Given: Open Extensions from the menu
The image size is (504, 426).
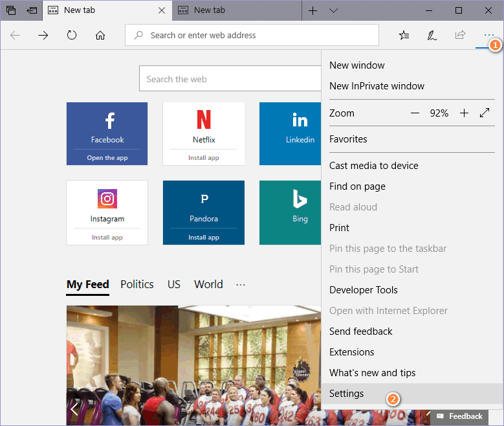Looking at the screenshot, I should [x=412, y=352].
